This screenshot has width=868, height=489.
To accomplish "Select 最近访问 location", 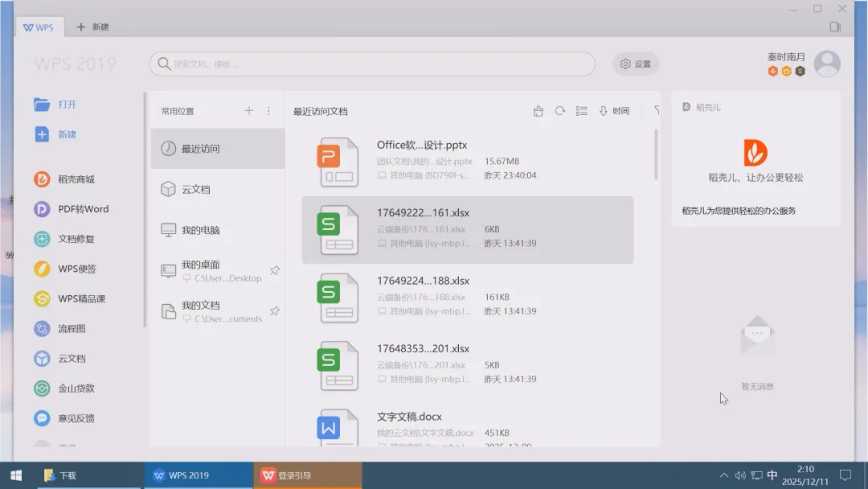I will pos(218,149).
